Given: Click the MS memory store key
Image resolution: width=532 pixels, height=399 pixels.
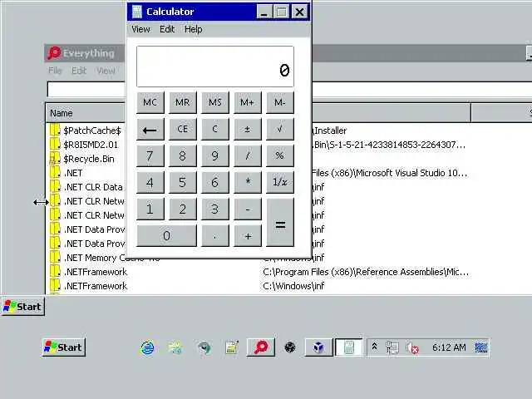Looking at the screenshot, I should coord(215,102).
